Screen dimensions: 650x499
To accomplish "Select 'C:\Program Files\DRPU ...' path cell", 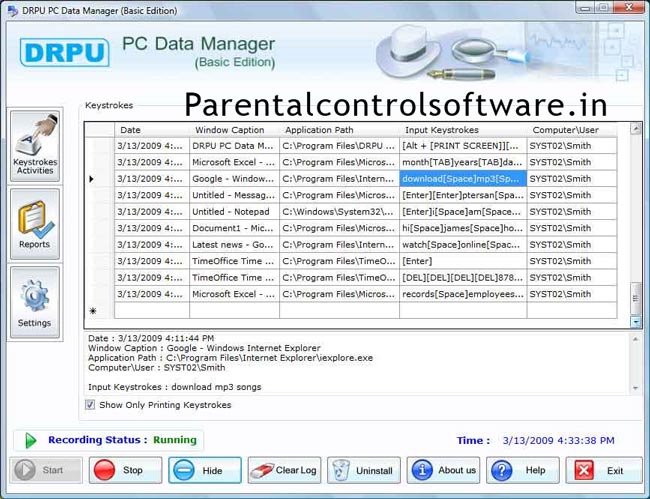I will click(x=340, y=146).
